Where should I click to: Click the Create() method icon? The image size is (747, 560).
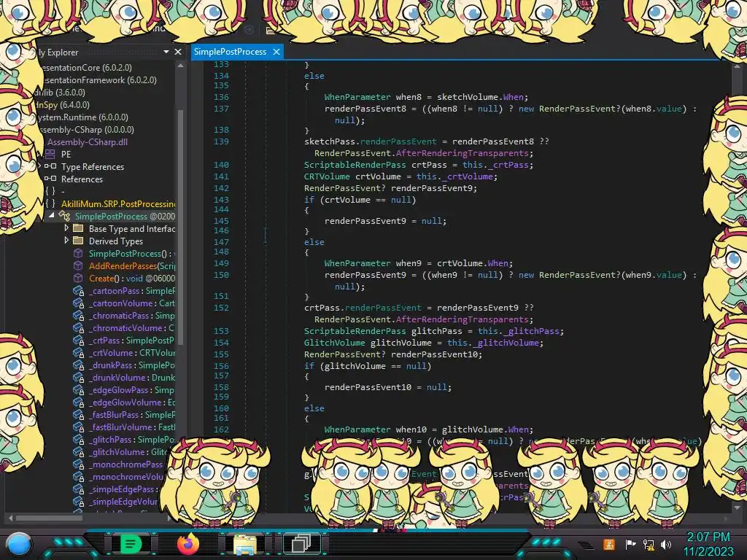click(x=78, y=278)
